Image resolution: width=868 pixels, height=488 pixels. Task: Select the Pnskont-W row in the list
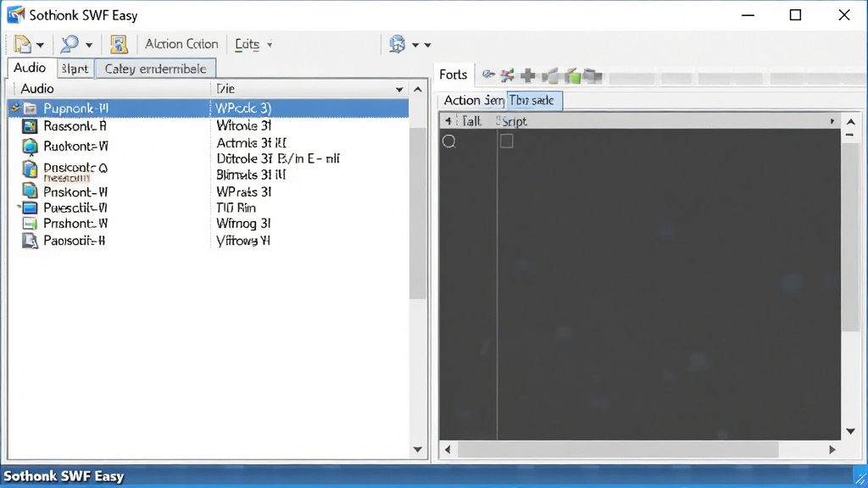click(x=209, y=192)
